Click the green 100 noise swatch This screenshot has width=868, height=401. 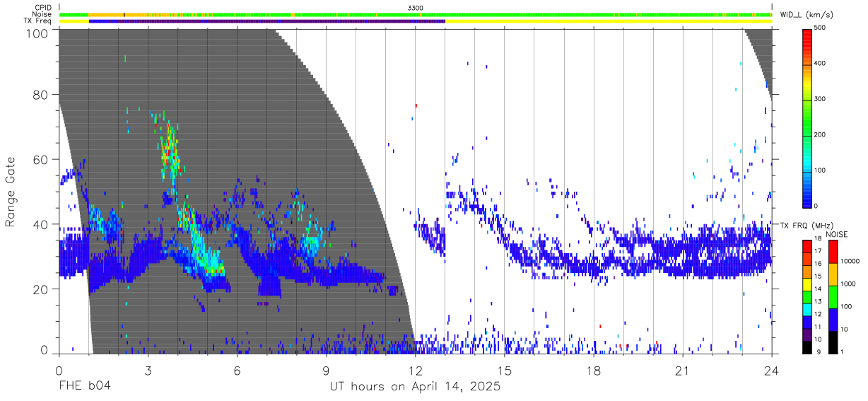pos(832,296)
